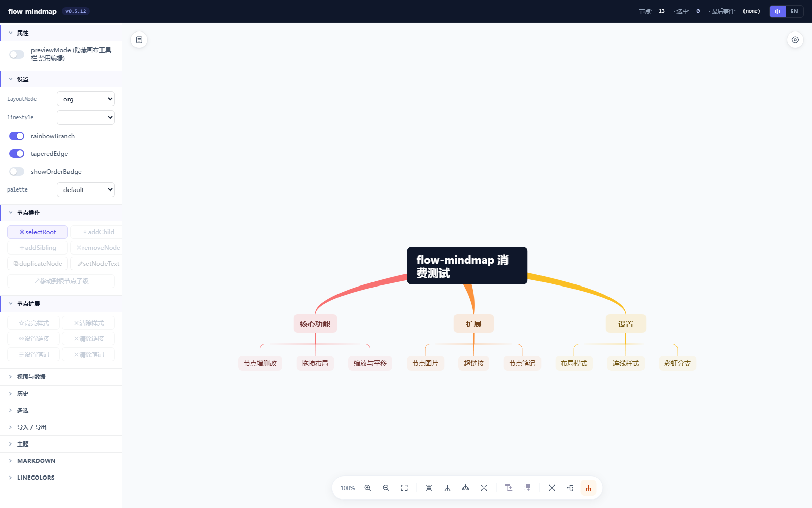
Task: Select the root node flow-mindmap 消费测试
Action: (x=467, y=266)
